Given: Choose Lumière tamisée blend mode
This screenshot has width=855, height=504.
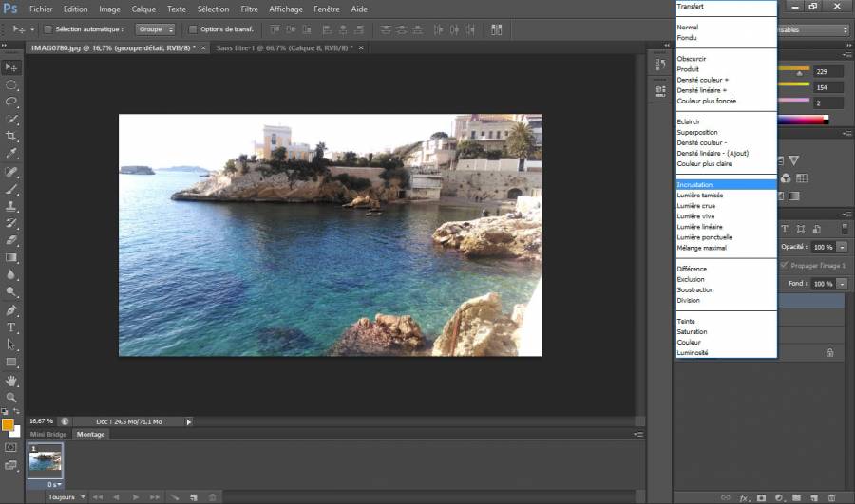Looking at the screenshot, I should point(699,195).
